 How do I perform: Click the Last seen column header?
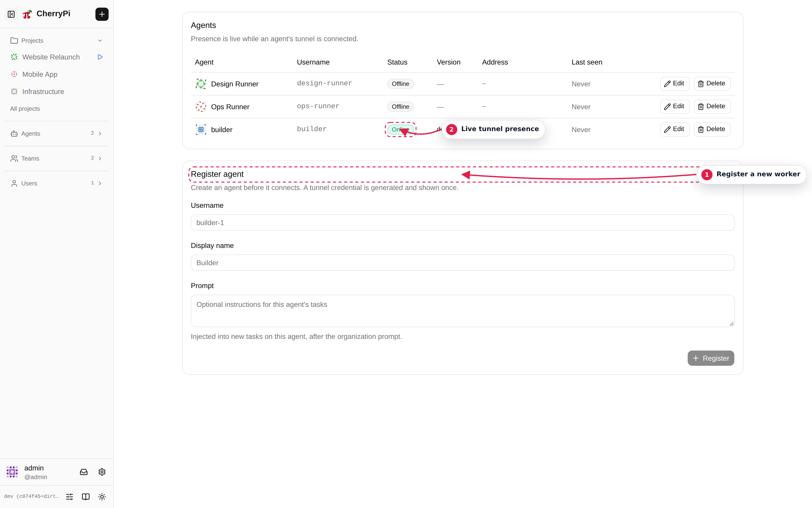[586, 62]
